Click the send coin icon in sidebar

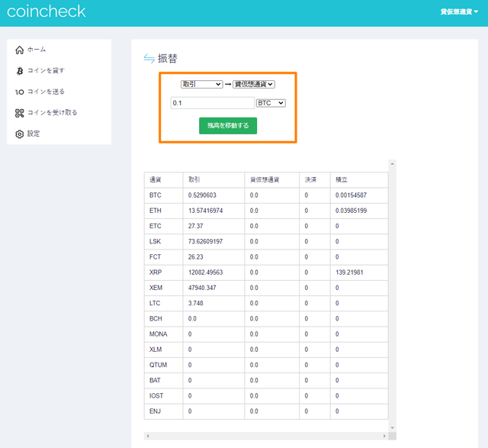click(x=19, y=92)
